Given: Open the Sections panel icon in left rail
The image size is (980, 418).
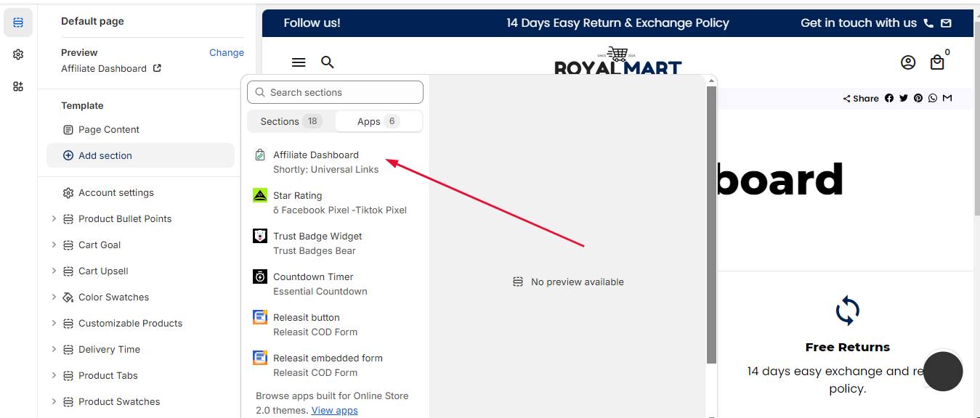Looking at the screenshot, I should pos(18,22).
